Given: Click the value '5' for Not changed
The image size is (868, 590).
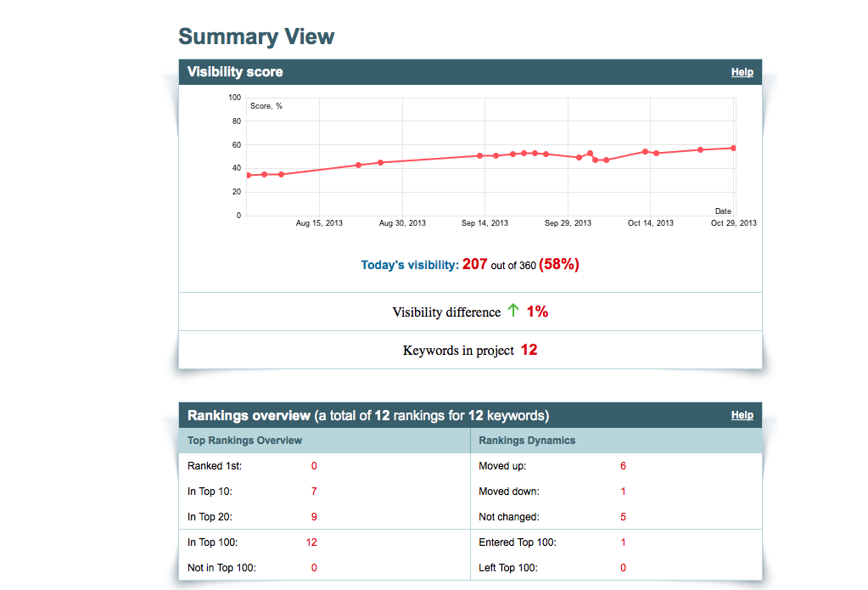Looking at the screenshot, I should coord(623,517).
